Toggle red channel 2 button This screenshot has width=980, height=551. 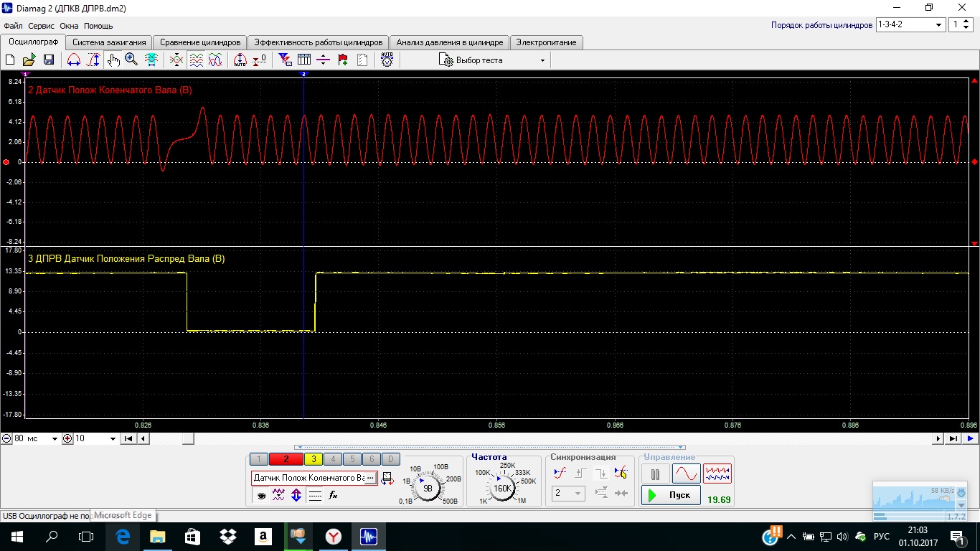click(x=286, y=459)
